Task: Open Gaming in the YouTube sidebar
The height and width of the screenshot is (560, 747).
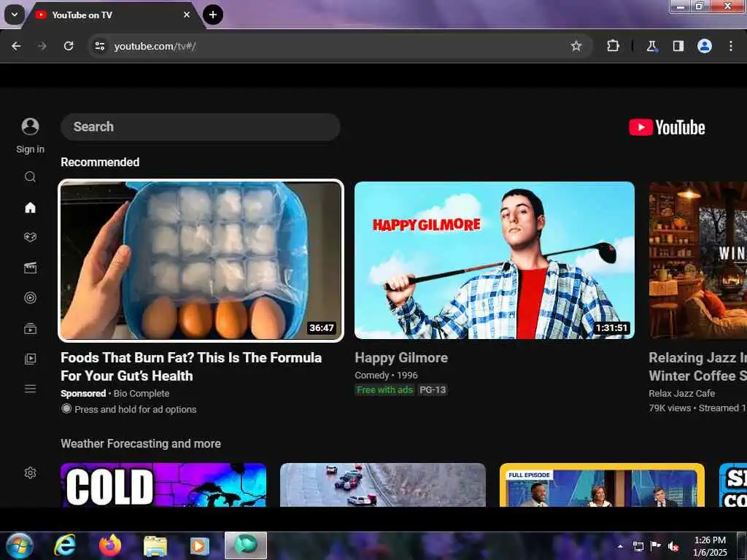Action: click(x=30, y=237)
